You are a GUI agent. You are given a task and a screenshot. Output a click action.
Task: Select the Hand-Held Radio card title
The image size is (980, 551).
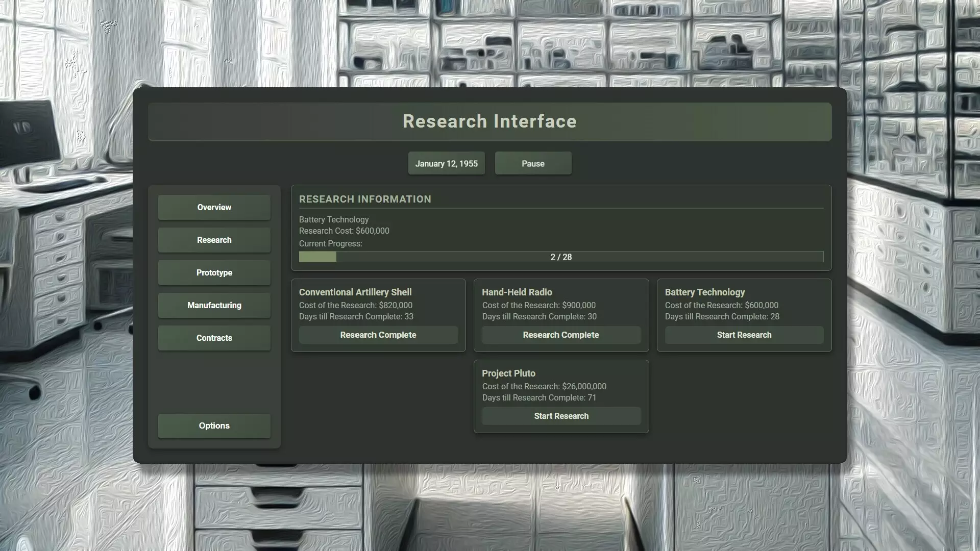[x=517, y=292]
